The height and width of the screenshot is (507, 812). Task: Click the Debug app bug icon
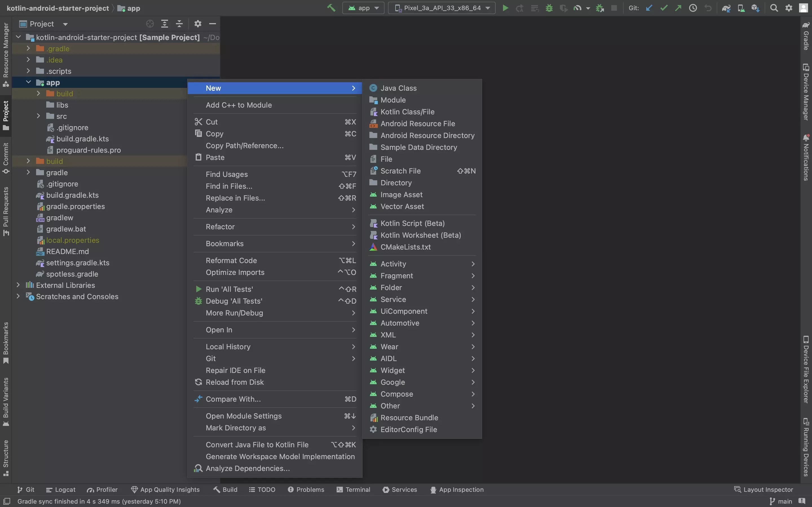[549, 8]
